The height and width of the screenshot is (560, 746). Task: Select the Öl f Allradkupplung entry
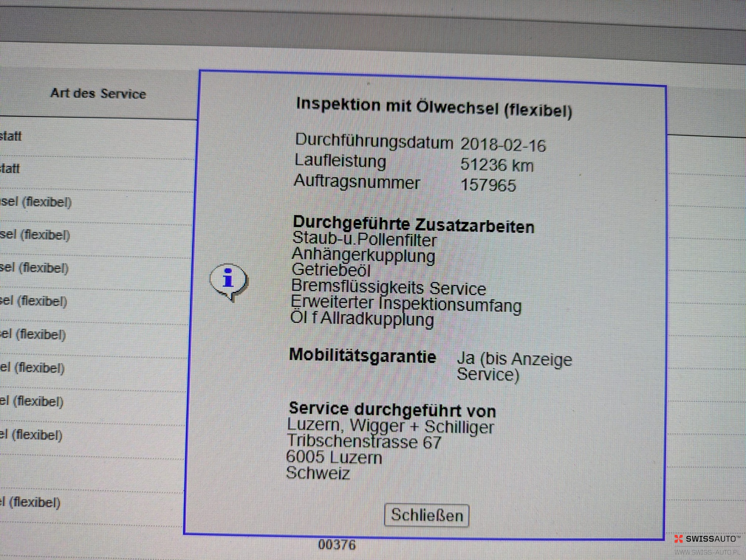[x=362, y=319]
